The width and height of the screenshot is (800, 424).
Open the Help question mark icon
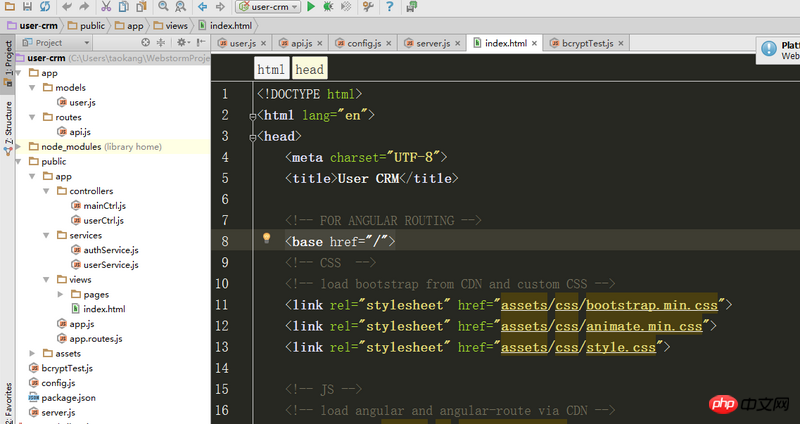[387, 7]
